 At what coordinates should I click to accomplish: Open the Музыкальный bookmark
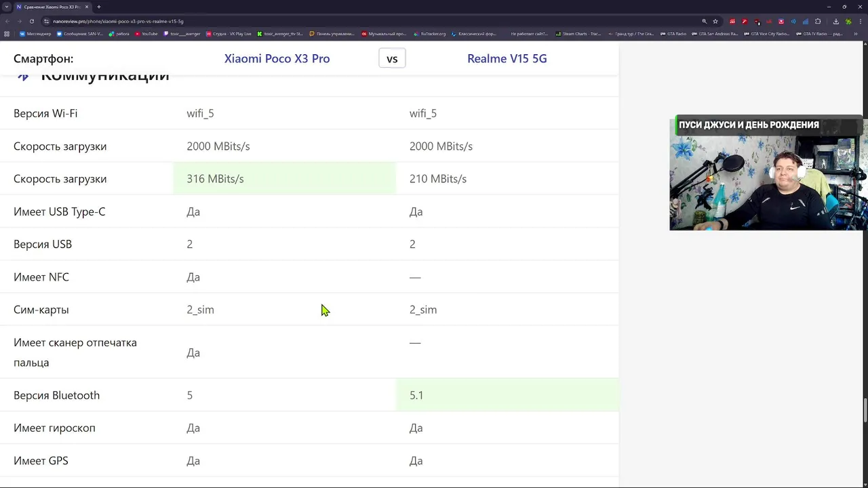(384, 33)
